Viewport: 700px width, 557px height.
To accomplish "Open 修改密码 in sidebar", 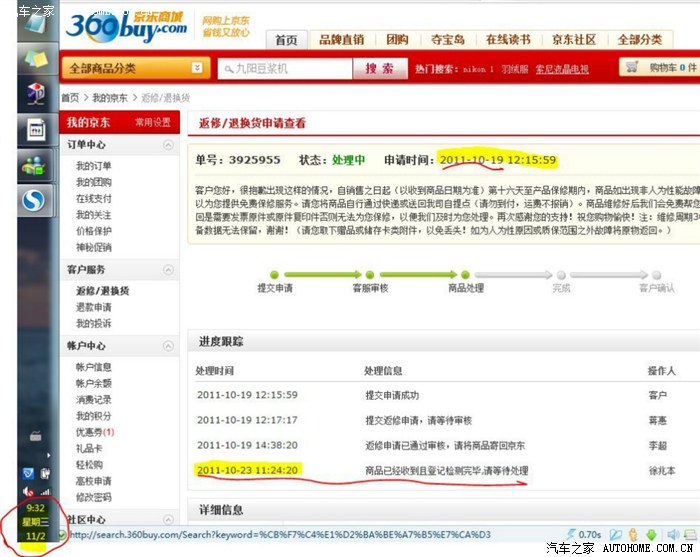I will (x=94, y=497).
